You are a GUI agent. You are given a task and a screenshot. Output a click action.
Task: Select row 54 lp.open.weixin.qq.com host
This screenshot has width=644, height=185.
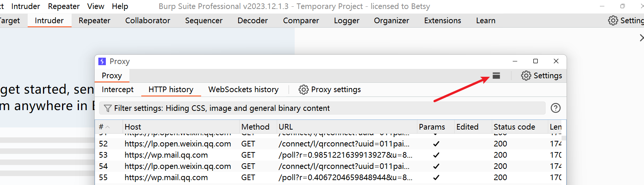[178, 166]
